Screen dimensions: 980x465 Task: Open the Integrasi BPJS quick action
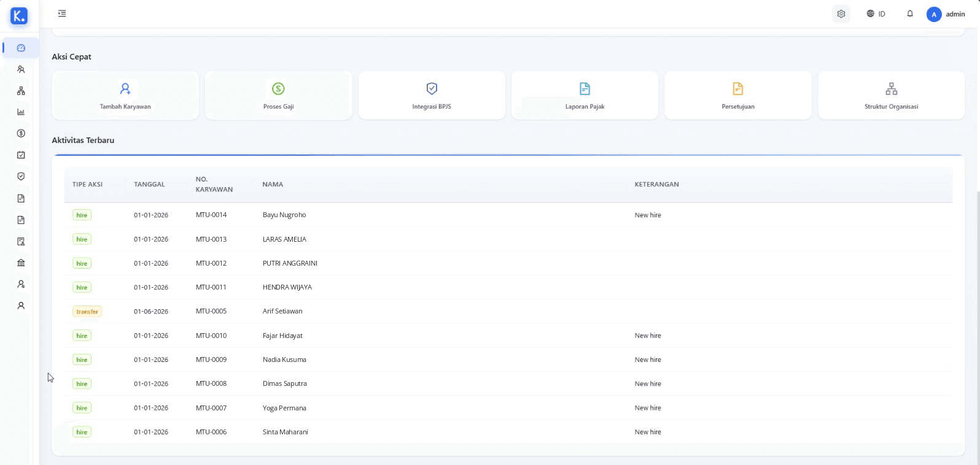point(432,95)
